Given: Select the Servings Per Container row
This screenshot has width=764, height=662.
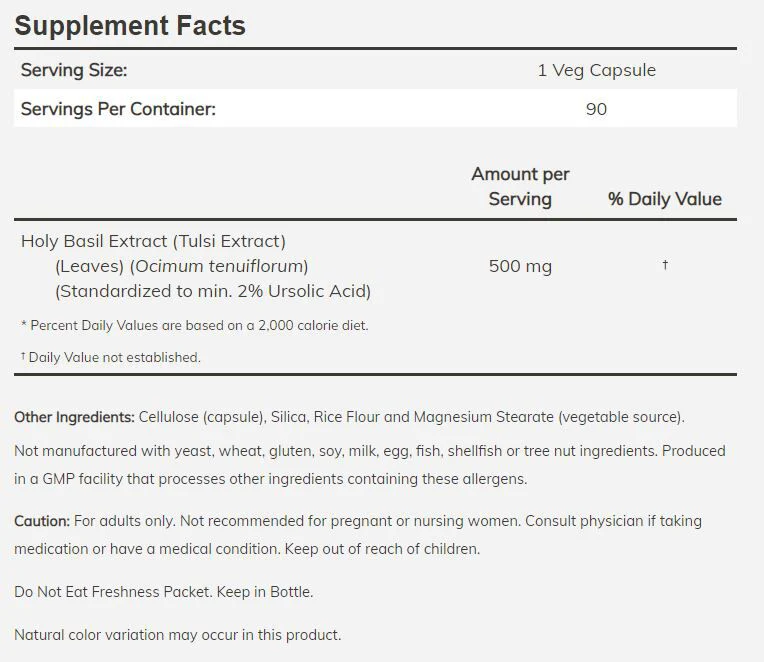Looking at the screenshot, I should pos(375,108).
